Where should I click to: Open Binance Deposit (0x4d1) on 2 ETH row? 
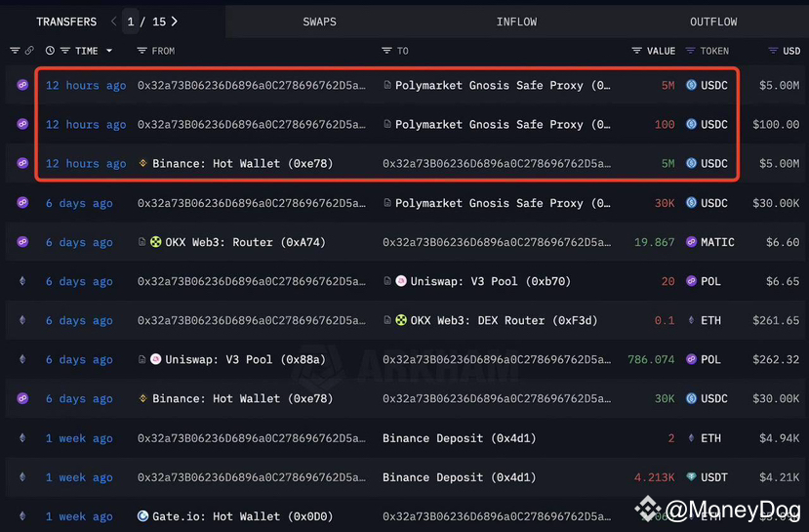click(460, 438)
